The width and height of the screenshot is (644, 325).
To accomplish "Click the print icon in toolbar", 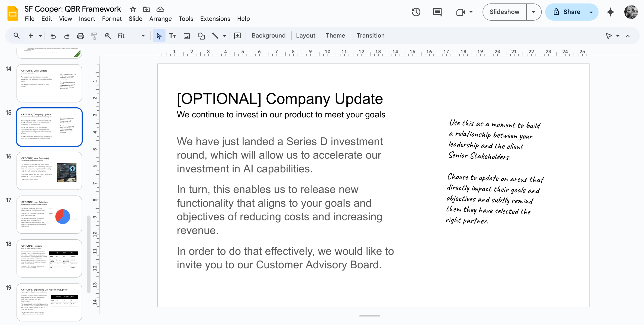I will pyautogui.click(x=80, y=36).
